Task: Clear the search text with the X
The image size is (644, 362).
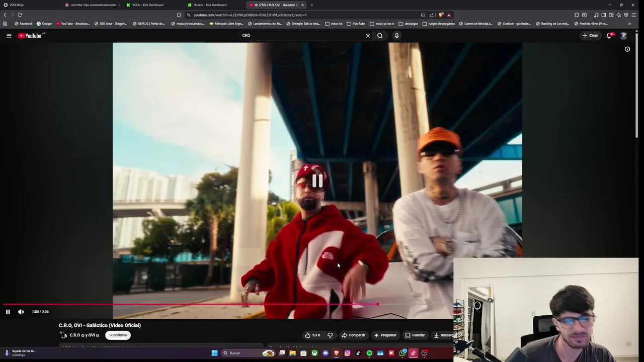Action: coord(368,36)
